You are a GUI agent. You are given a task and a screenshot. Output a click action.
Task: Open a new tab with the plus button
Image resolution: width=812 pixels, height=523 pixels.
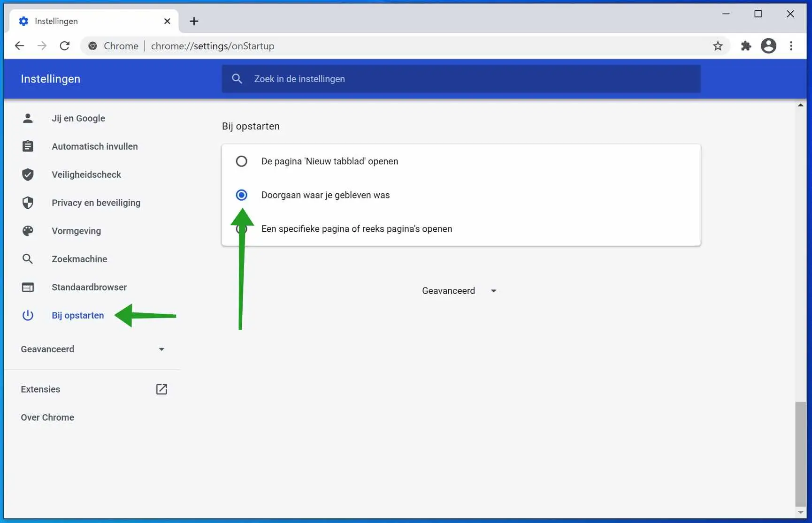[x=194, y=21]
